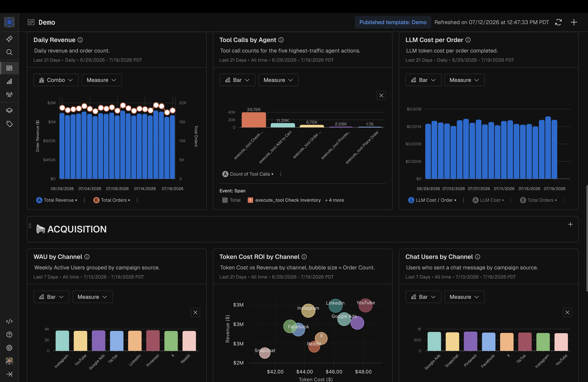
Task: Click the app logo in the sidebar
Action: (x=9, y=22)
